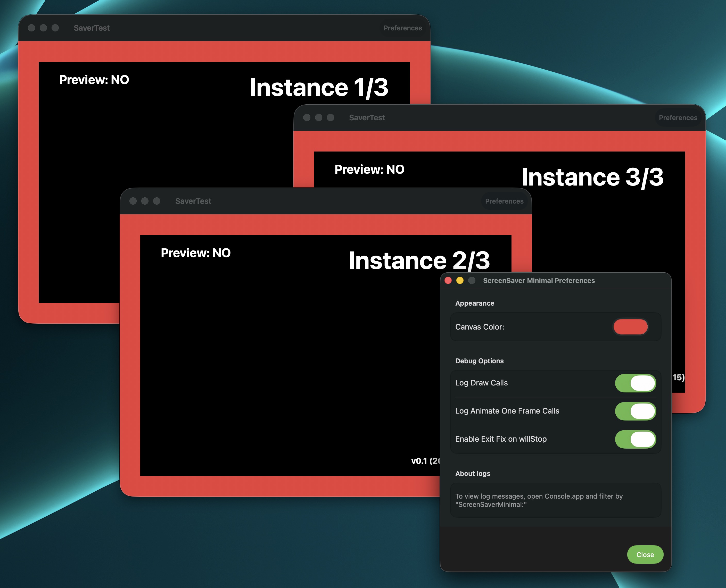Click the Log Animate One Frame Calls label

coord(507,411)
